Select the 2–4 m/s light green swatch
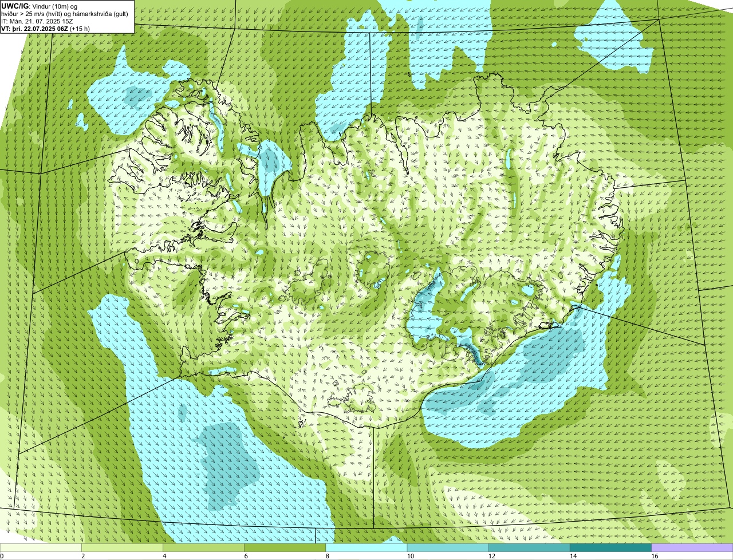The height and width of the screenshot is (560, 733). (x=123, y=547)
